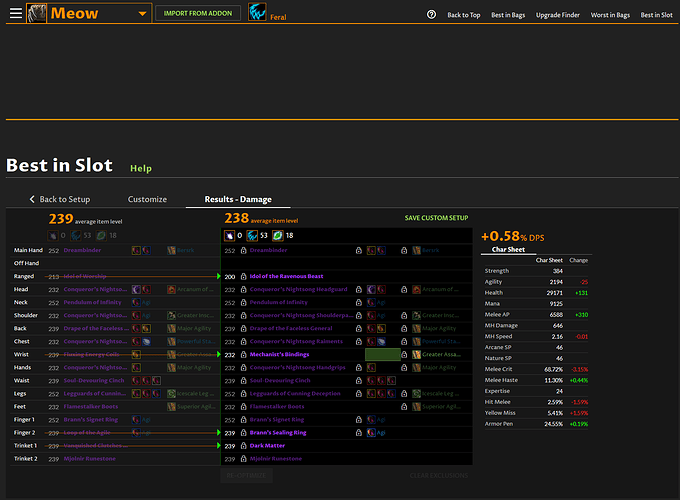The width and height of the screenshot is (680, 500).
Task: Open Best in Slot from top navigation
Action: (657, 15)
